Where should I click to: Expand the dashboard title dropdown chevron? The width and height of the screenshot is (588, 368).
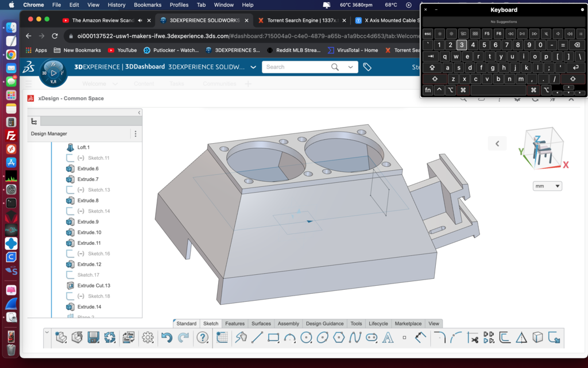253,67
